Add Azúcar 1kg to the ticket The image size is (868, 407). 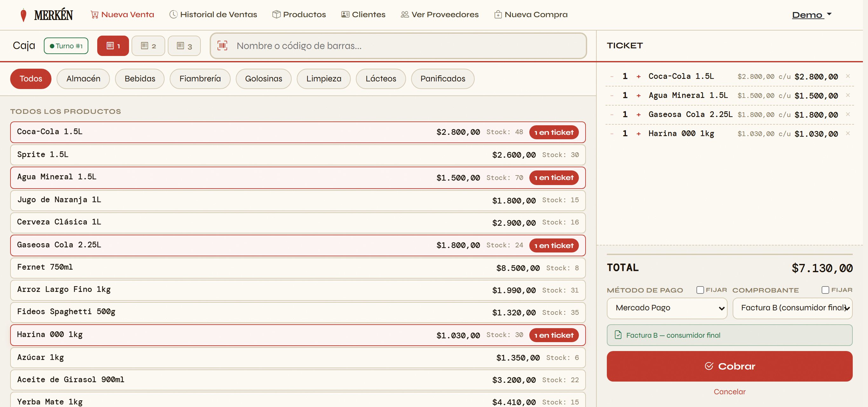[x=298, y=358]
